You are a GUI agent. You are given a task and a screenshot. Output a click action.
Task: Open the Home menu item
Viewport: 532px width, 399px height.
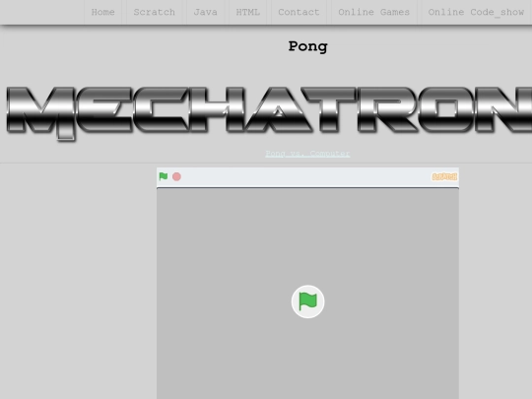pyautogui.click(x=102, y=12)
